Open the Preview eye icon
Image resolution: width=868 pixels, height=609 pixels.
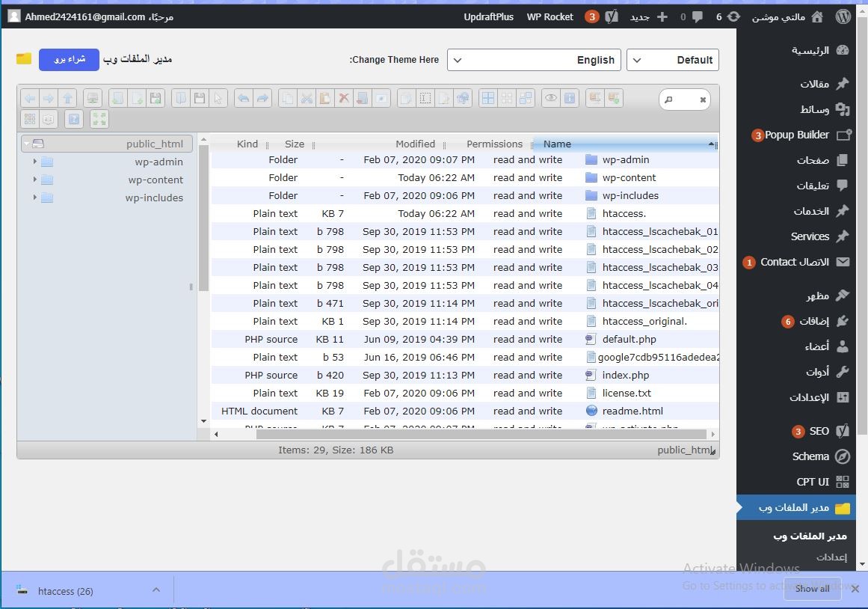(551, 99)
